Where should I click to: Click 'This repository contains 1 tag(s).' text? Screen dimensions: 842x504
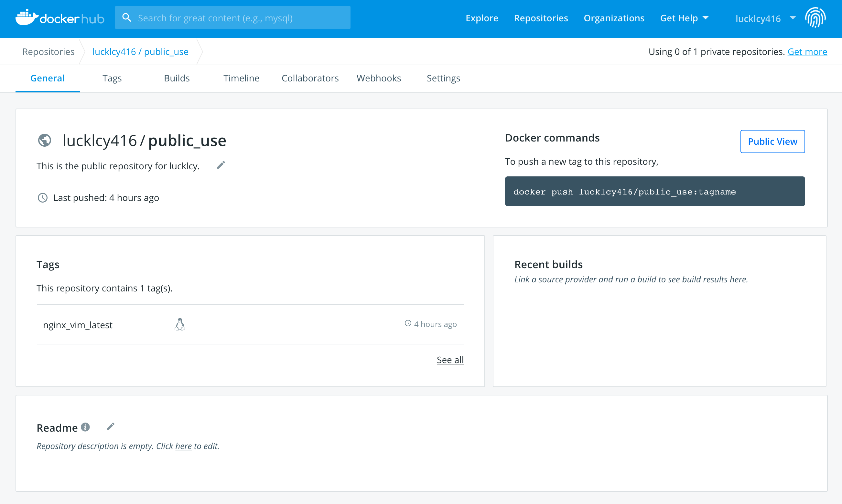pyautogui.click(x=104, y=288)
